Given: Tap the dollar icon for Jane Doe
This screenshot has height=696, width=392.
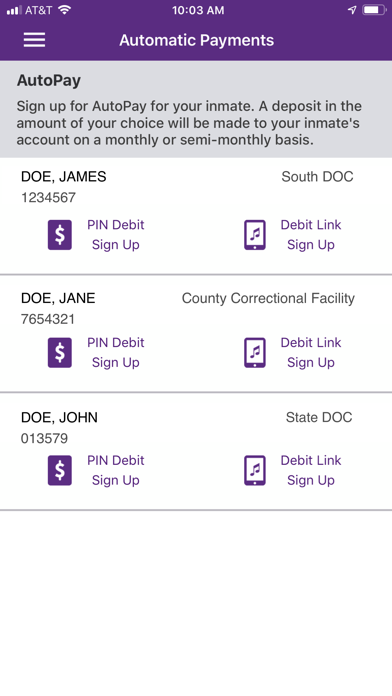Looking at the screenshot, I should coord(60,353).
